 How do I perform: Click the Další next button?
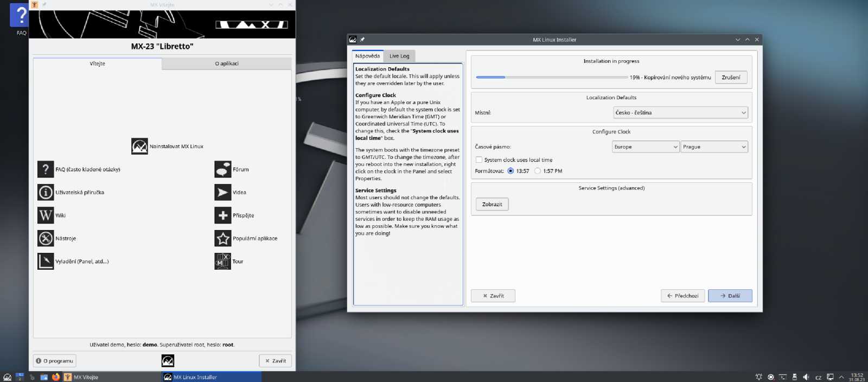click(x=730, y=296)
